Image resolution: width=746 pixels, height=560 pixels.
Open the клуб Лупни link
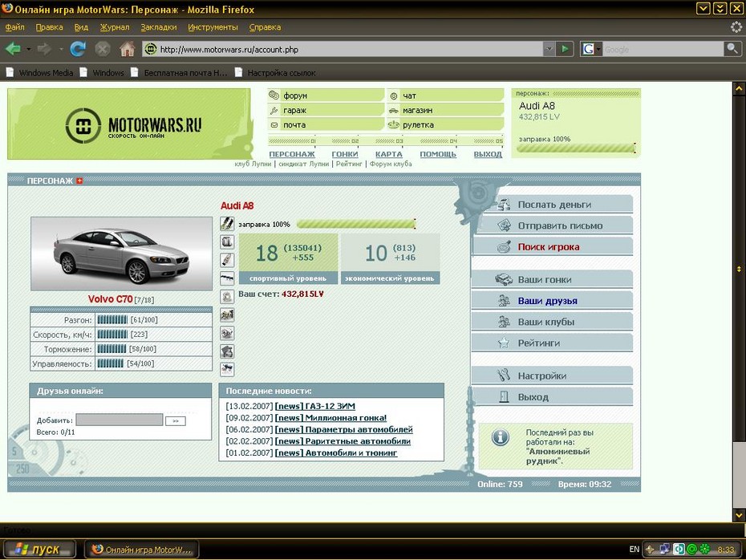pyautogui.click(x=253, y=164)
